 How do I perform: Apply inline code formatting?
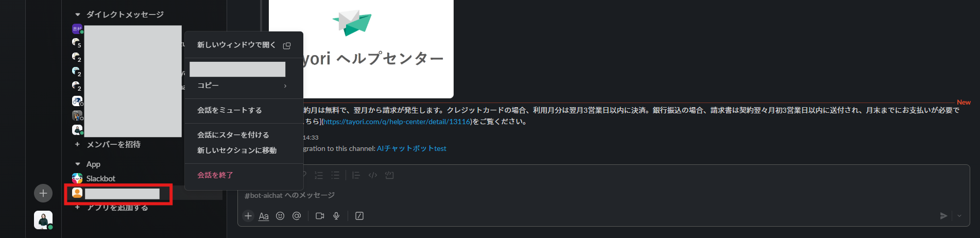click(373, 175)
